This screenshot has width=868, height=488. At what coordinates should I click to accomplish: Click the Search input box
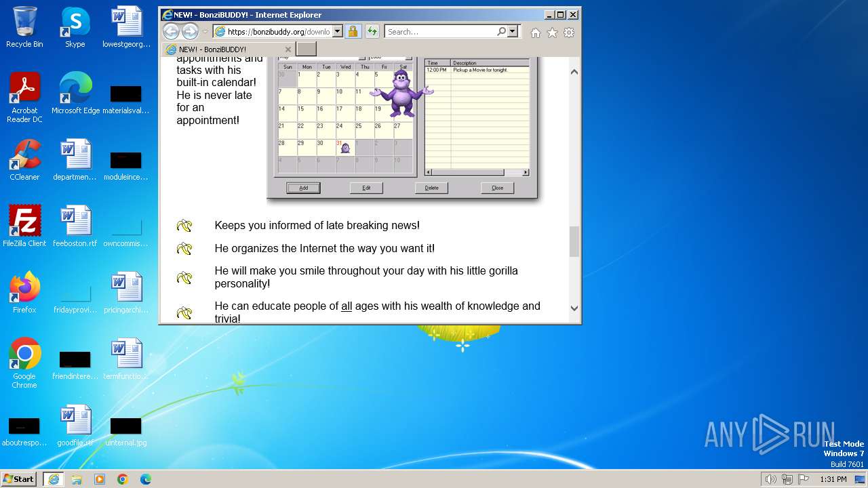coord(441,31)
